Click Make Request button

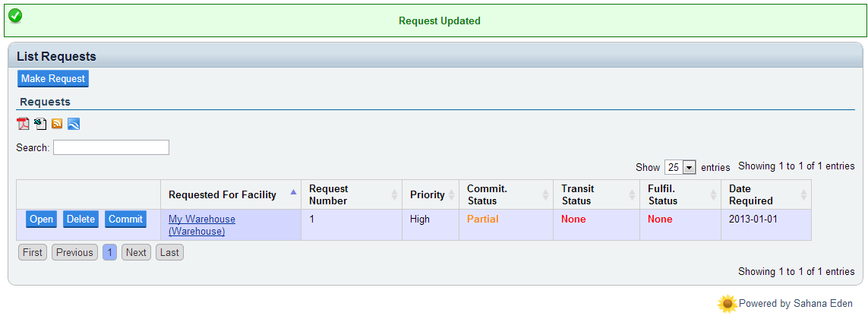(x=53, y=79)
